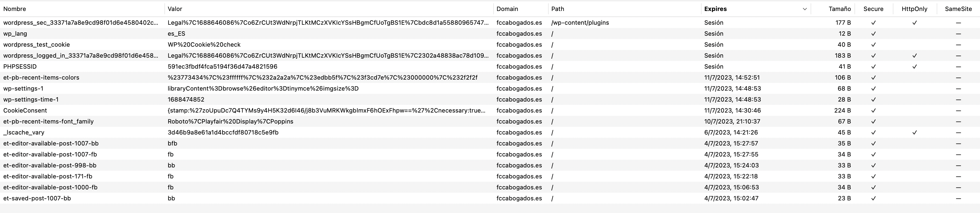Click Secure checkmark in wp_lang row
The height and width of the screenshot is (213, 980).
873,33
